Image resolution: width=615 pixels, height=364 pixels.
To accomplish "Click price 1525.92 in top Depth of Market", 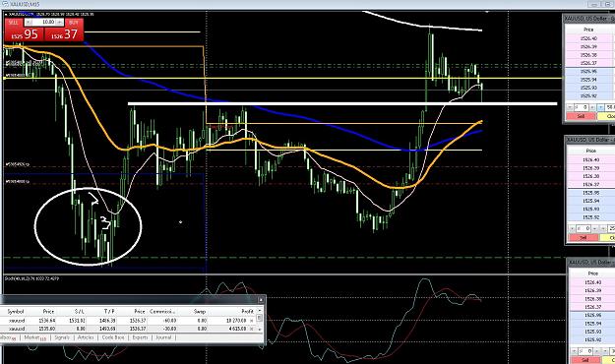I will pos(588,96).
